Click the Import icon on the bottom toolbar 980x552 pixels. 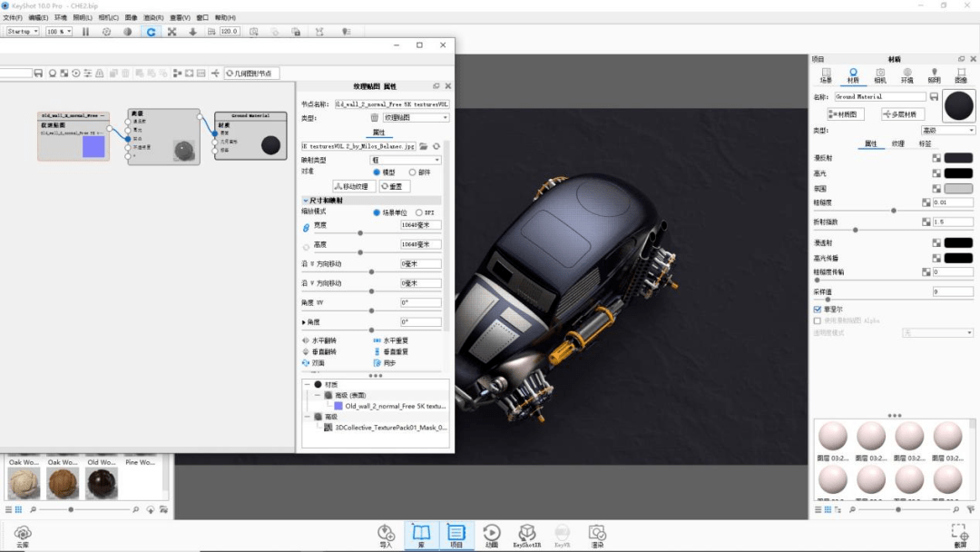point(386,534)
